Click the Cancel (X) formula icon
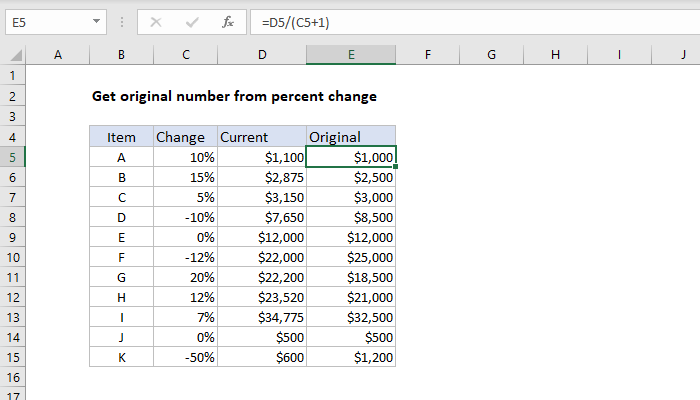700x400 pixels. [x=156, y=22]
